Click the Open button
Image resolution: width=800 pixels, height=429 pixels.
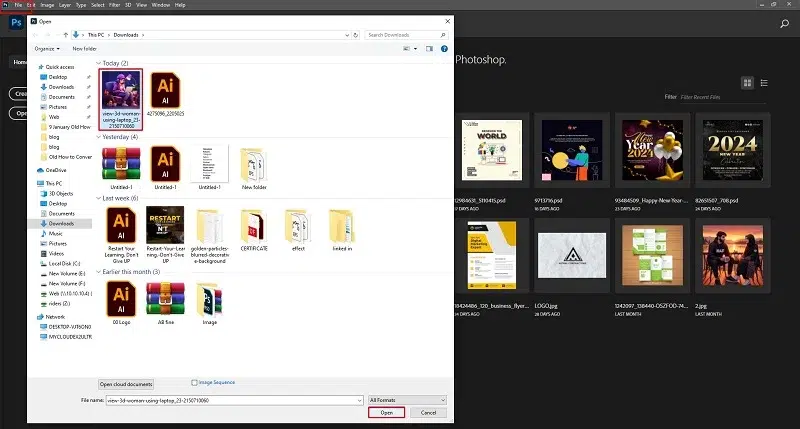click(386, 412)
